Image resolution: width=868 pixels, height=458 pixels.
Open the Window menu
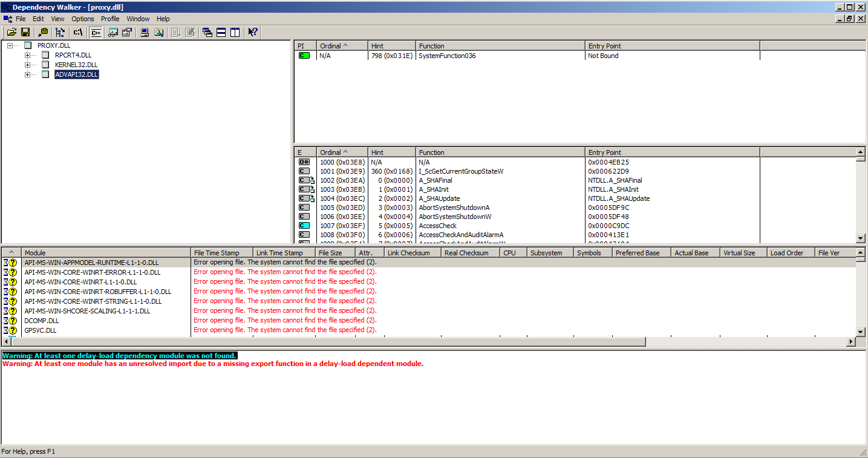(x=138, y=19)
